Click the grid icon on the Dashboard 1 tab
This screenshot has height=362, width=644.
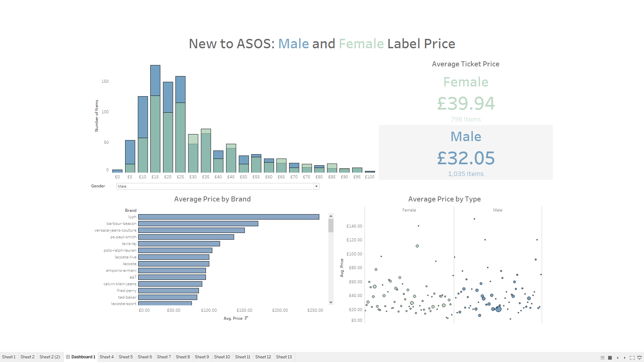coord(68,357)
